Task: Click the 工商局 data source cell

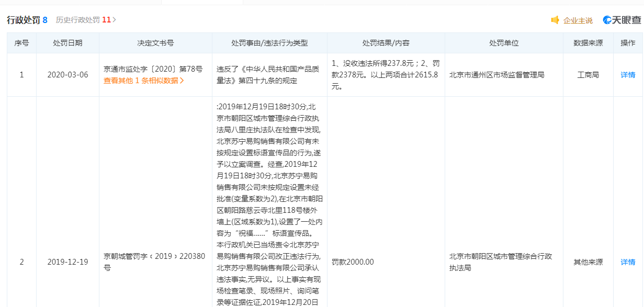Action: [588, 75]
